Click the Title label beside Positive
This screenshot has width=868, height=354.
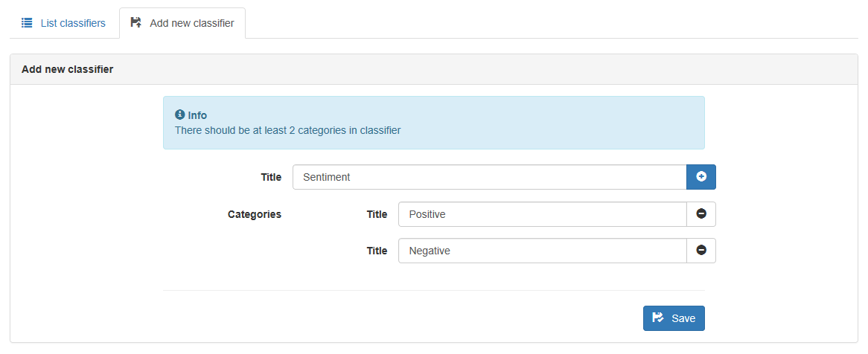[377, 215]
